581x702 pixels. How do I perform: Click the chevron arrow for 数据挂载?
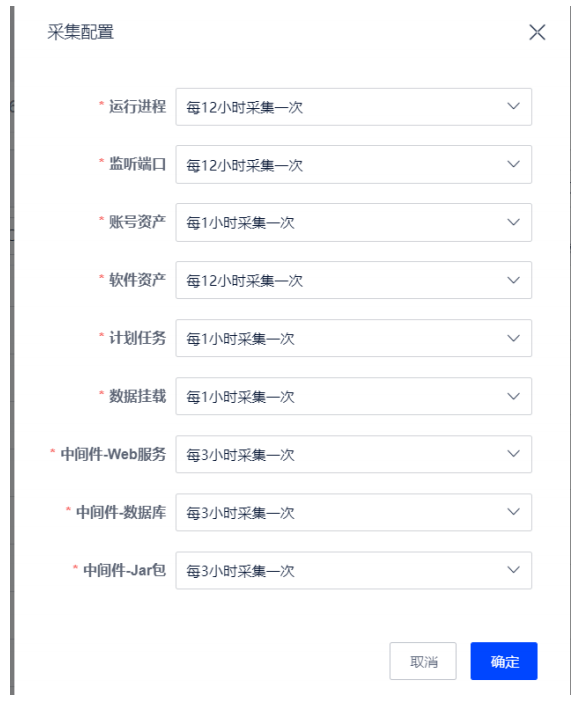(x=513, y=396)
